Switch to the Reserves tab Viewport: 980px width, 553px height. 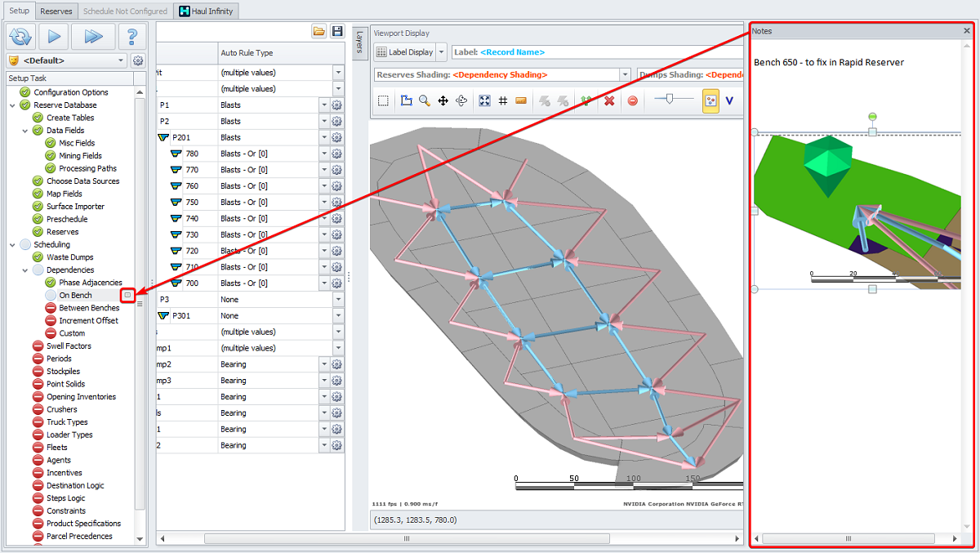coord(56,11)
